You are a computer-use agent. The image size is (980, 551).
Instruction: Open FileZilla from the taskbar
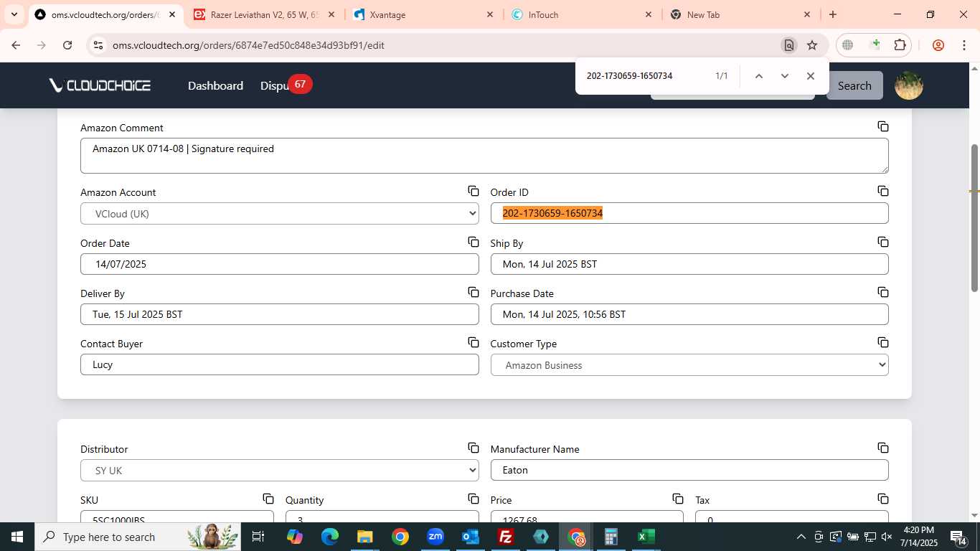coord(506,537)
